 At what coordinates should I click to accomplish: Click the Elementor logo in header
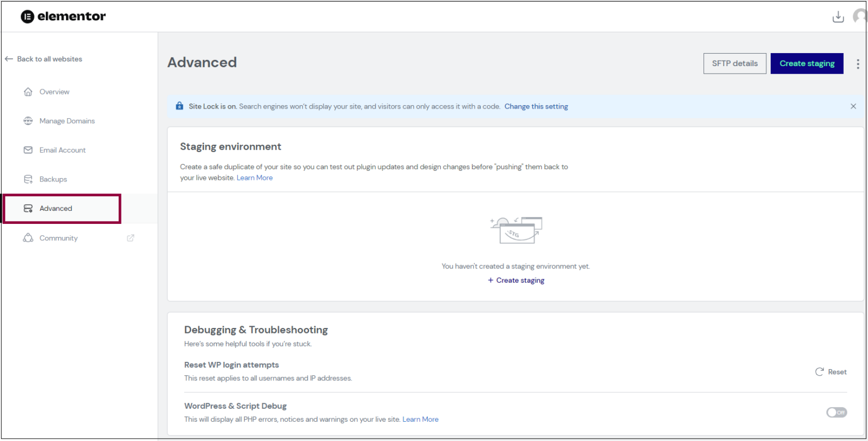tap(63, 16)
